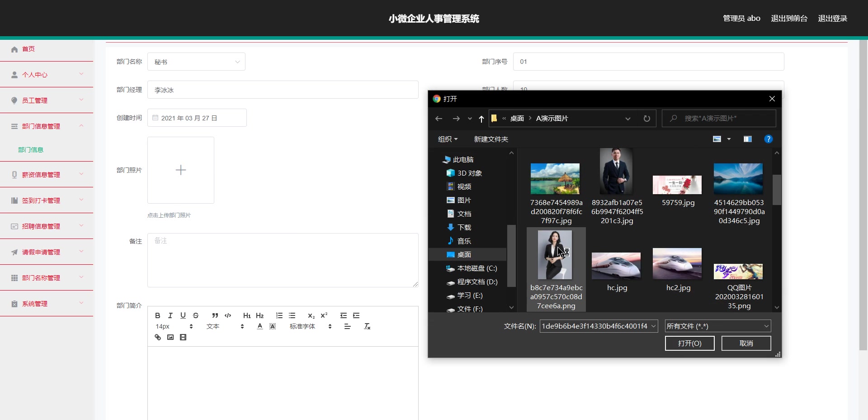Insert a code block
The width and height of the screenshot is (868, 420).
coord(227,315)
